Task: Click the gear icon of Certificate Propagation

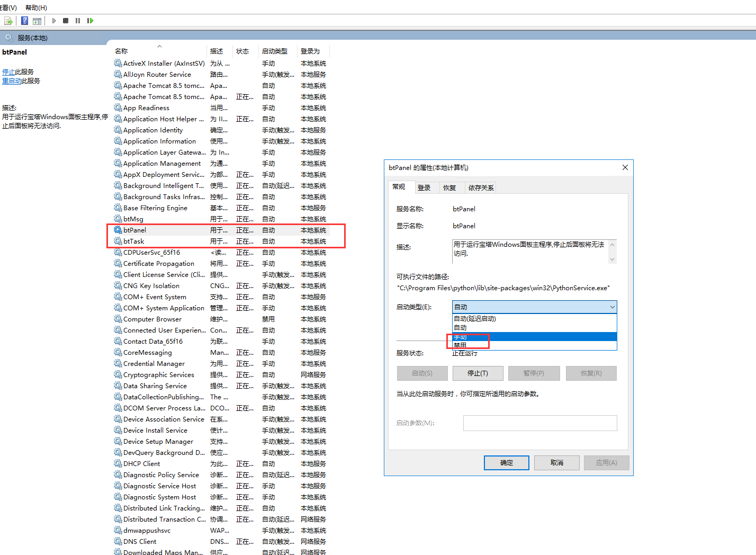Action: click(x=118, y=263)
